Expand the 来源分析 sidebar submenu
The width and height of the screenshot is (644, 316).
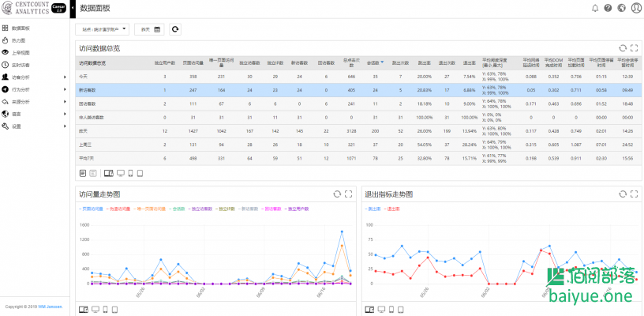(x=35, y=102)
